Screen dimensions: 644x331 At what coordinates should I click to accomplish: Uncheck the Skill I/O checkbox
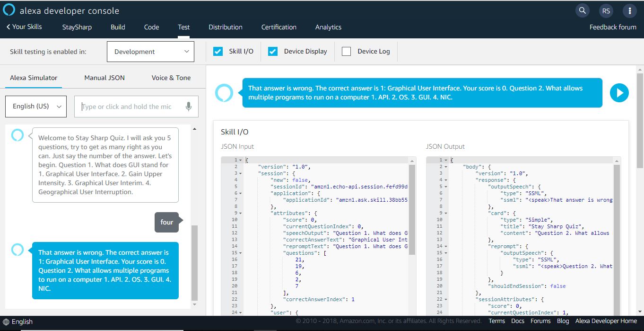click(x=218, y=51)
